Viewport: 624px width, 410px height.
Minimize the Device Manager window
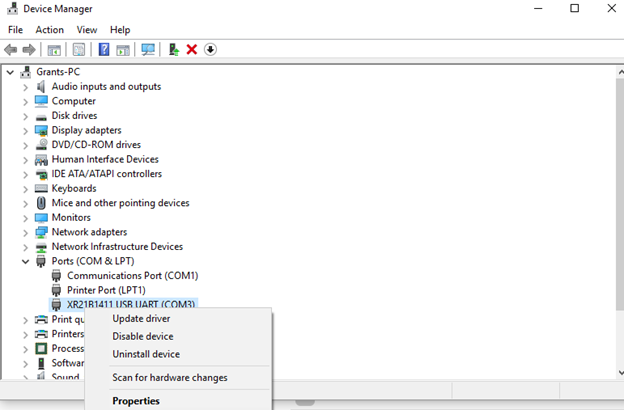(x=538, y=8)
